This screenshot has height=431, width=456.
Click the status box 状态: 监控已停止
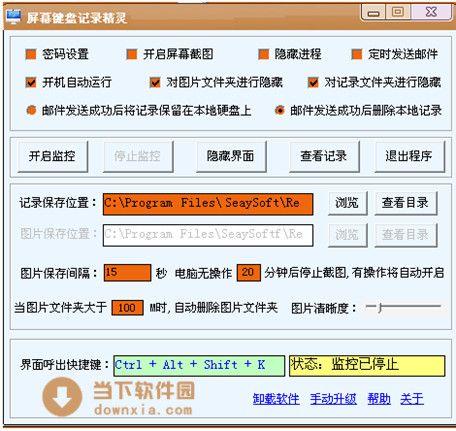[367, 366]
